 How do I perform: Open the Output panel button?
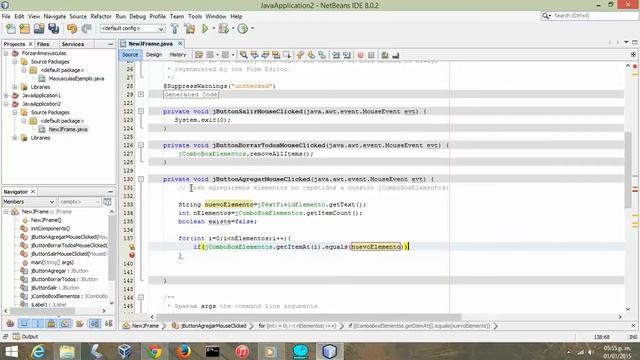(25, 337)
